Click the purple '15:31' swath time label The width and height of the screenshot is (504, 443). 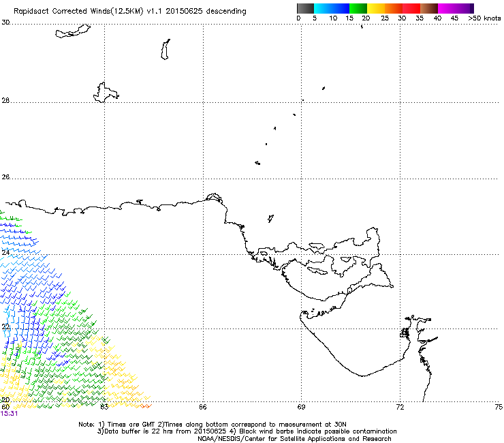pyautogui.click(x=10, y=414)
